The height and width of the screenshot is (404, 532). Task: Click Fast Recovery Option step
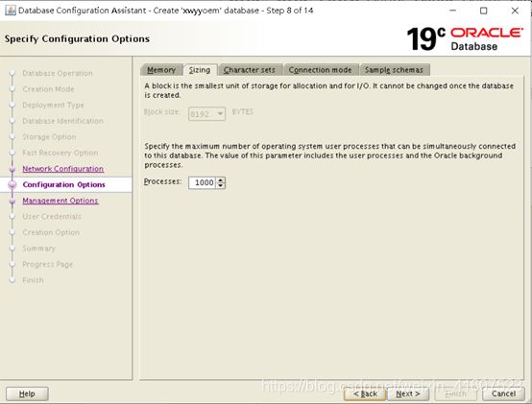(x=60, y=153)
